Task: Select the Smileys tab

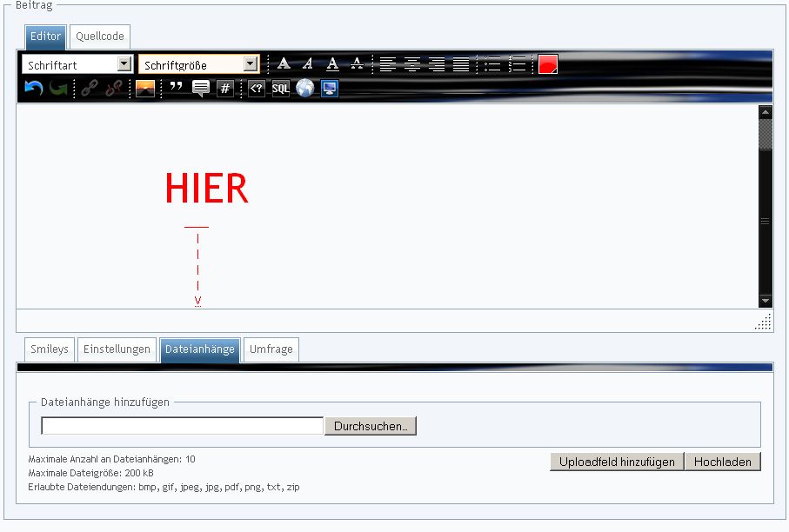Action: (50, 349)
